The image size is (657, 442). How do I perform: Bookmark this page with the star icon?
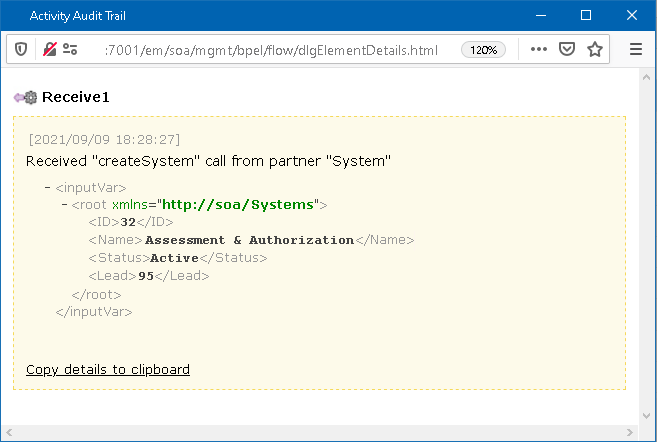coord(595,49)
